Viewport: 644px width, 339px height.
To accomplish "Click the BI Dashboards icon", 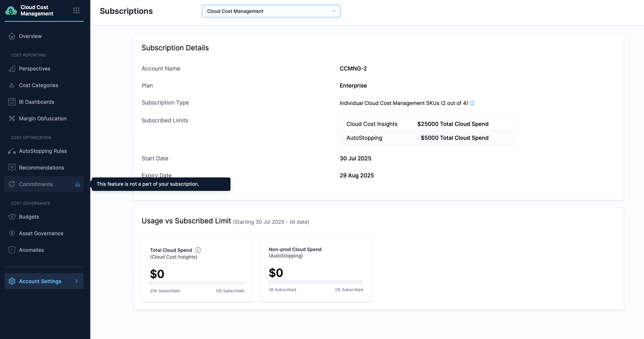I will pos(12,102).
